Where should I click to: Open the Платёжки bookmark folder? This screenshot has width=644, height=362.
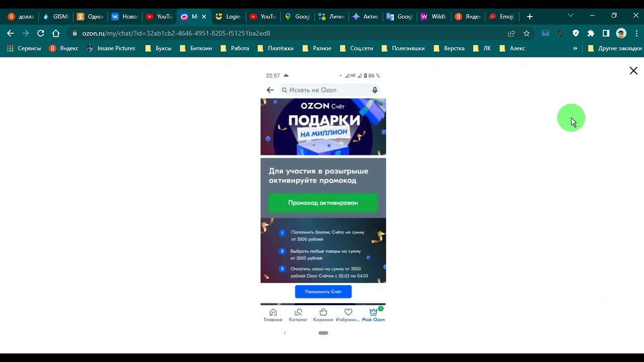[x=275, y=48]
